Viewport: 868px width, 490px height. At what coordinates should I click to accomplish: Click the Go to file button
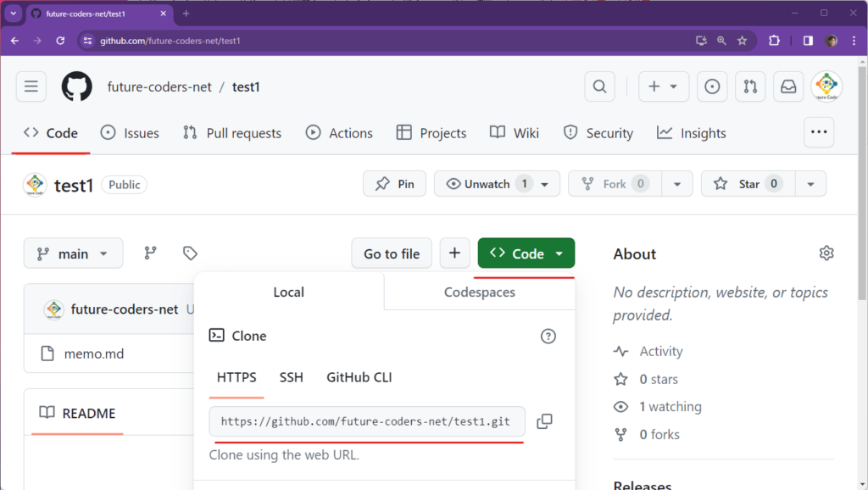click(392, 253)
